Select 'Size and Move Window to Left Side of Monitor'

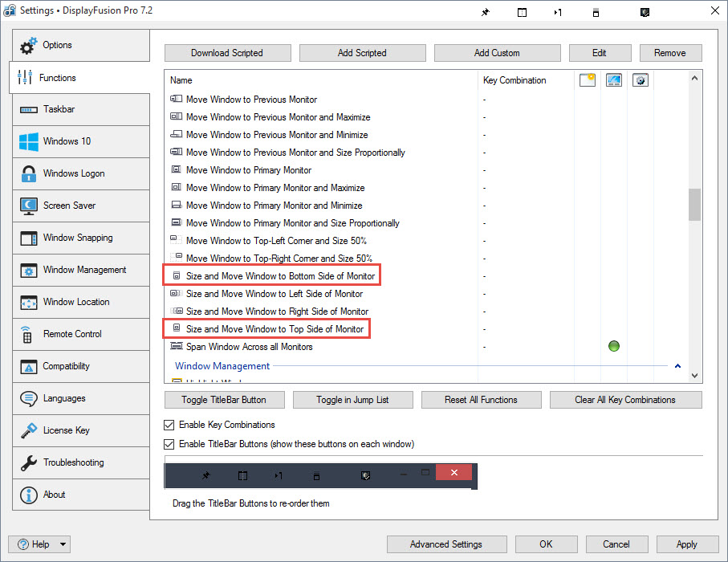(275, 294)
